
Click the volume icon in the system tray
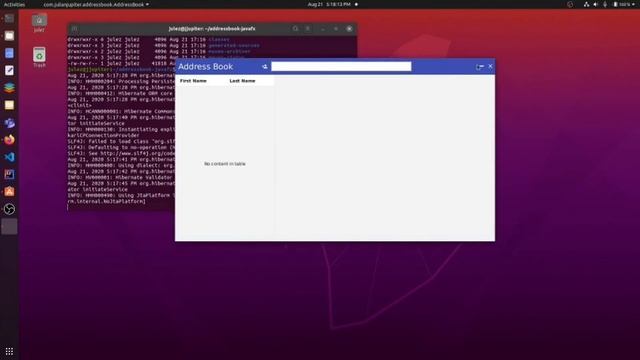595,4
